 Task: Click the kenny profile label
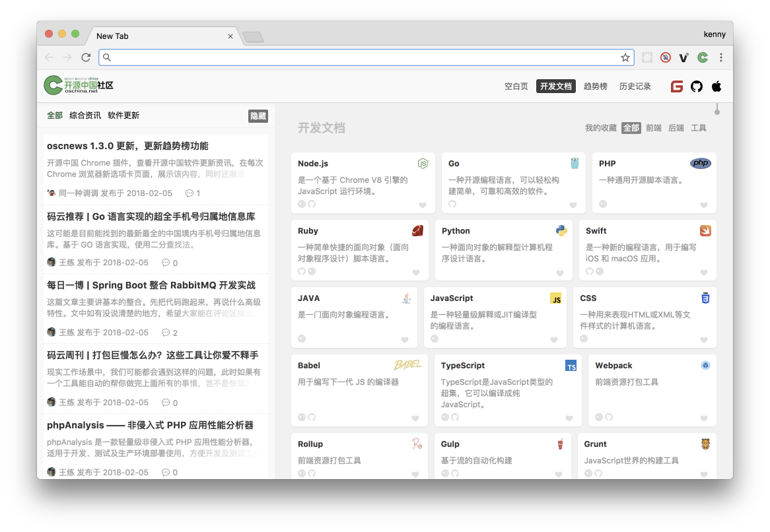point(715,34)
